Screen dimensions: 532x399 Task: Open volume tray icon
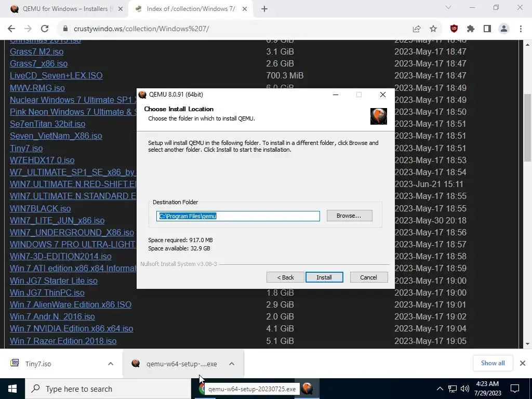pyautogui.click(x=465, y=389)
